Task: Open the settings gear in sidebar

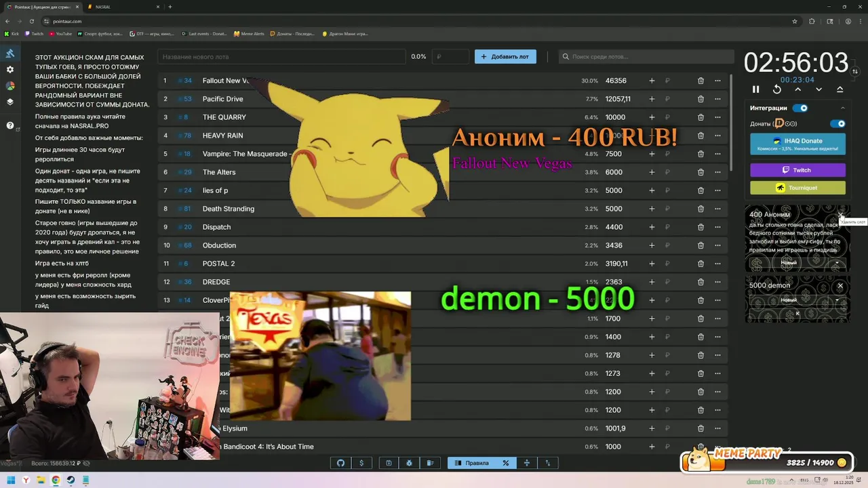Action: click(10, 70)
